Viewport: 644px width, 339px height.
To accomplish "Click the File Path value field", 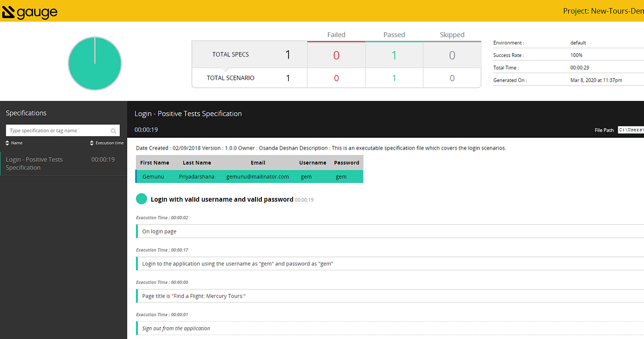I will [x=631, y=129].
